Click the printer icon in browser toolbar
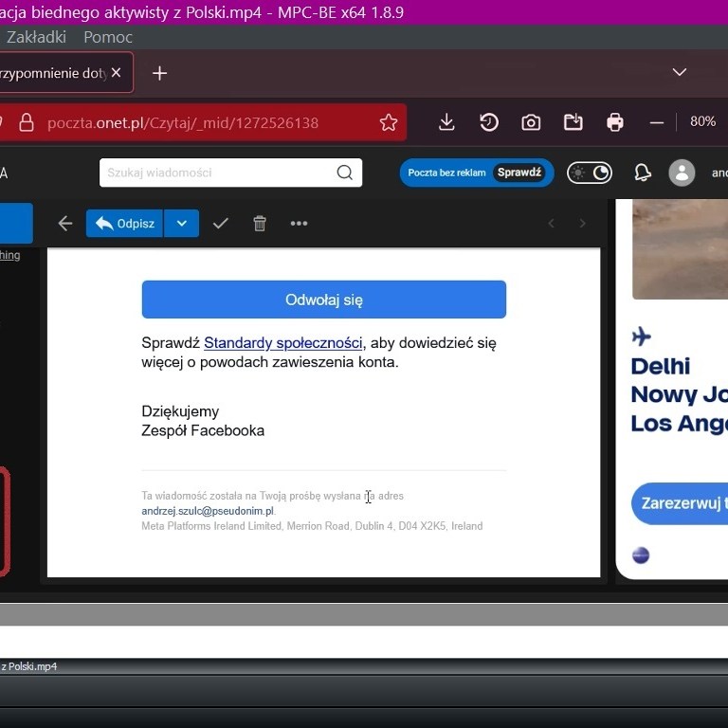The width and height of the screenshot is (728, 728). (615, 122)
